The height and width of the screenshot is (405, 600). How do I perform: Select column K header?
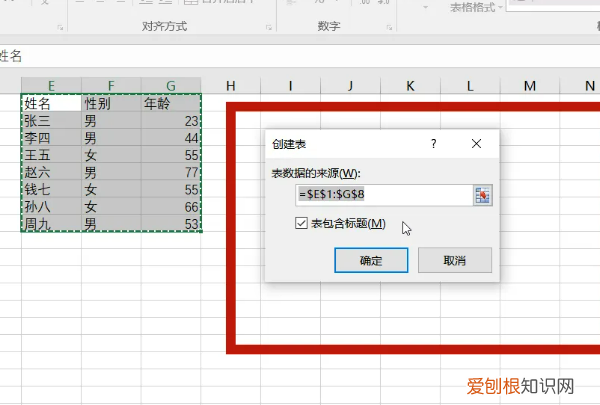(x=410, y=85)
